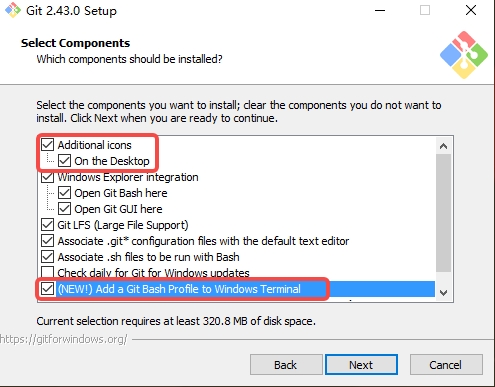Uncheck Open Git Bash here option
The image size is (495, 387).
(x=64, y=193)
